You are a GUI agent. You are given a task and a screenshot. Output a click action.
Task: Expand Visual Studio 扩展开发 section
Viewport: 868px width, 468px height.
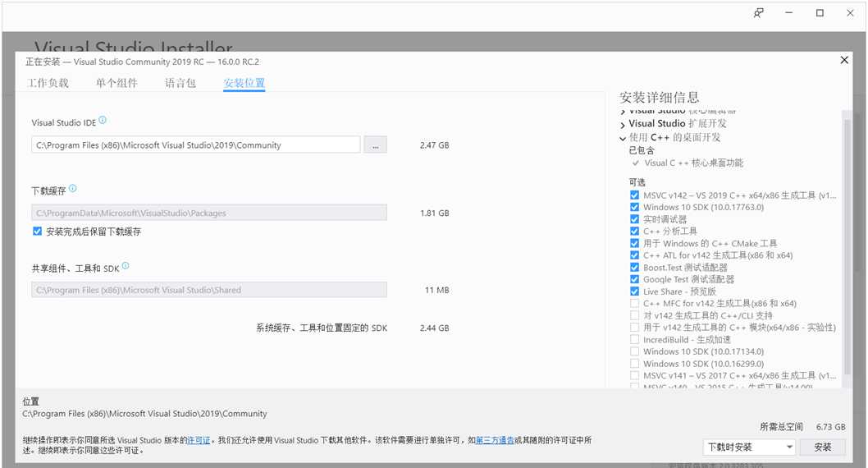(623, 125)
